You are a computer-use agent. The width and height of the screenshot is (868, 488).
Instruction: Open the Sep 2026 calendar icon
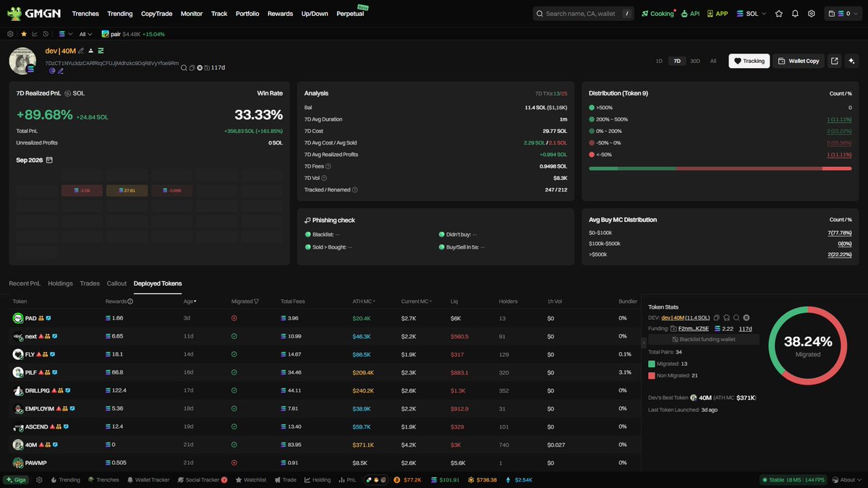49,160
